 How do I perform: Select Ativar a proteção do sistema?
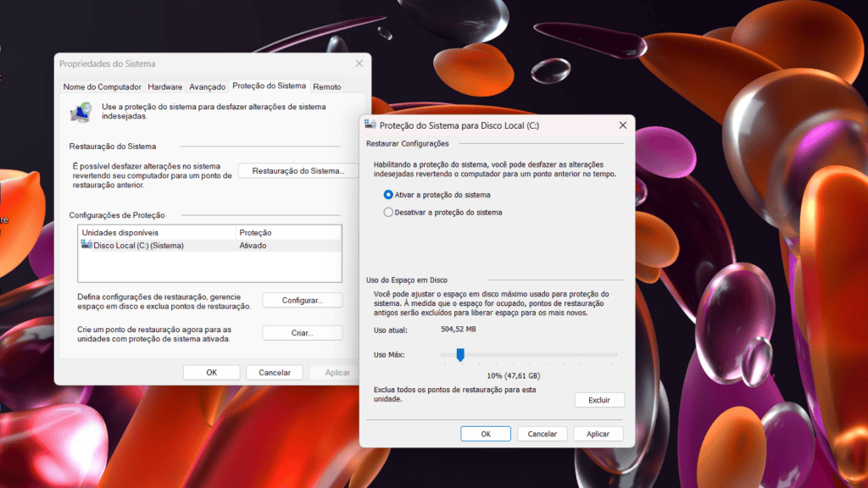388,195
